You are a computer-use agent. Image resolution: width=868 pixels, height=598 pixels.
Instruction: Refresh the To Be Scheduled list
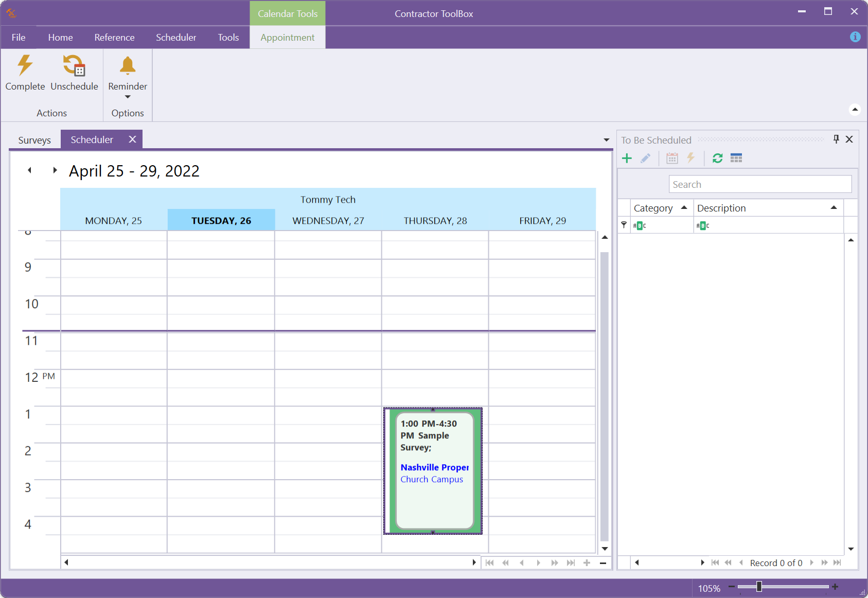(x=717, y=159)
